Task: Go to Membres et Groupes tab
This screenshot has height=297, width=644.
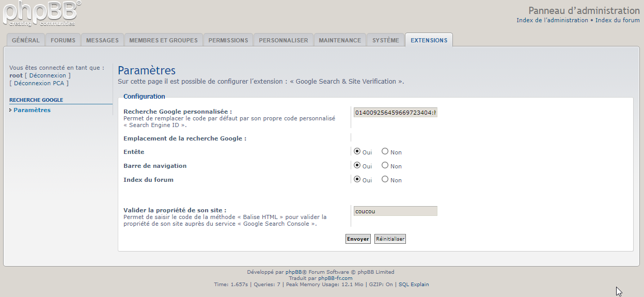Action: pyautogui.click(x=163, y=40)
